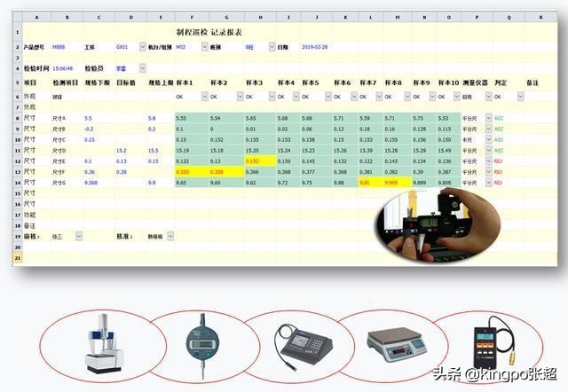Open 测量仪器 dropdown in row 6
This screenshot has width=568, height=392.
(489, 97)
